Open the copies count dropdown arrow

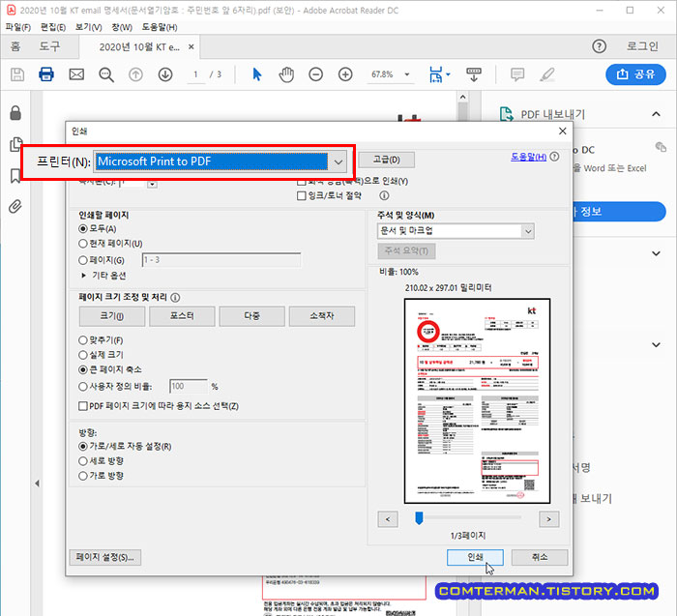pyautogui.click(x=152, y=185)
